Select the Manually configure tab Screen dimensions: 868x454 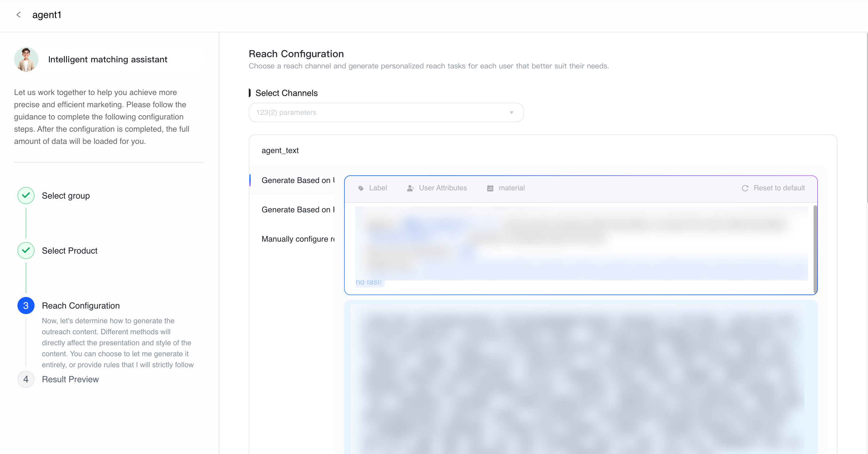[292, 239]
